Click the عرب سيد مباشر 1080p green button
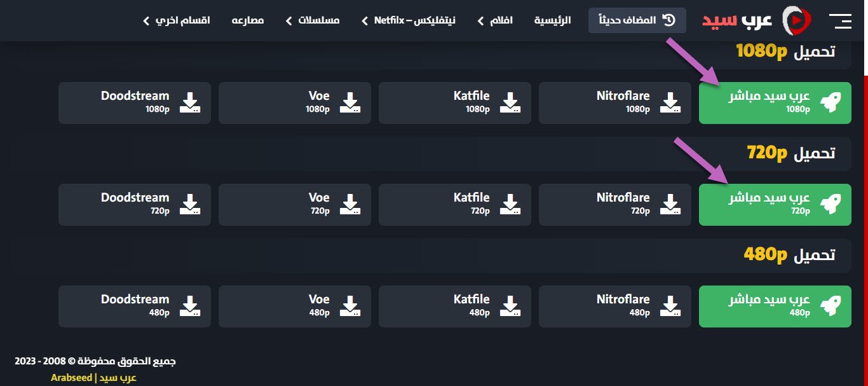The height and width of the screenshot is (386, 868). [x=775, y=102]
